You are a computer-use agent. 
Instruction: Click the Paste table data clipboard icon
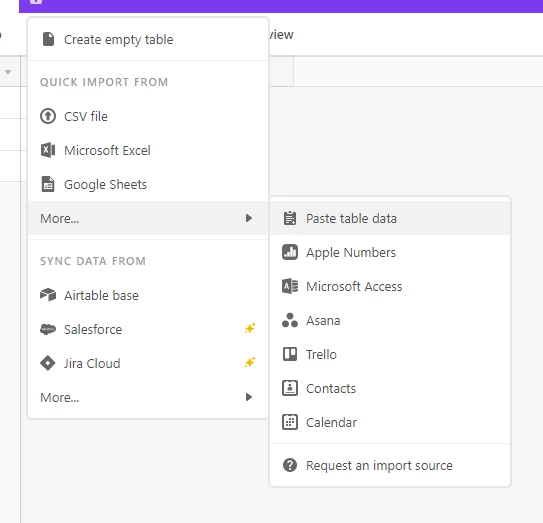coord(290,218)
